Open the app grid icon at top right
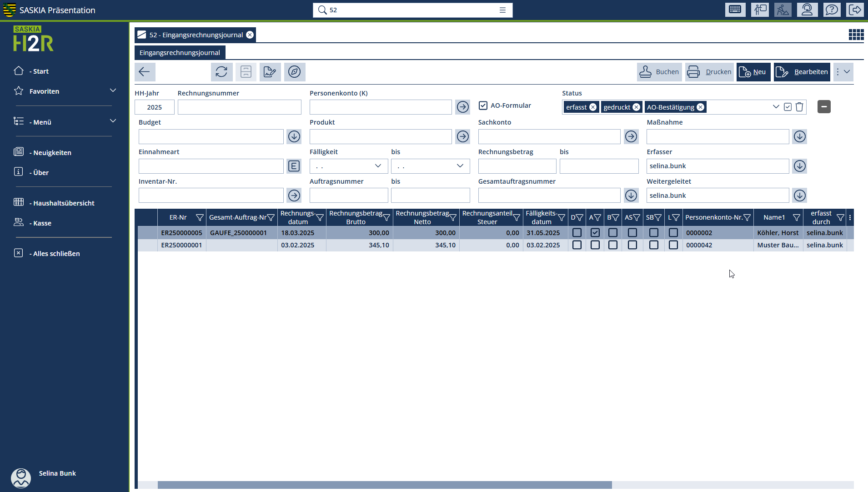This screenshot has width=868, height=492. (856, 35)
